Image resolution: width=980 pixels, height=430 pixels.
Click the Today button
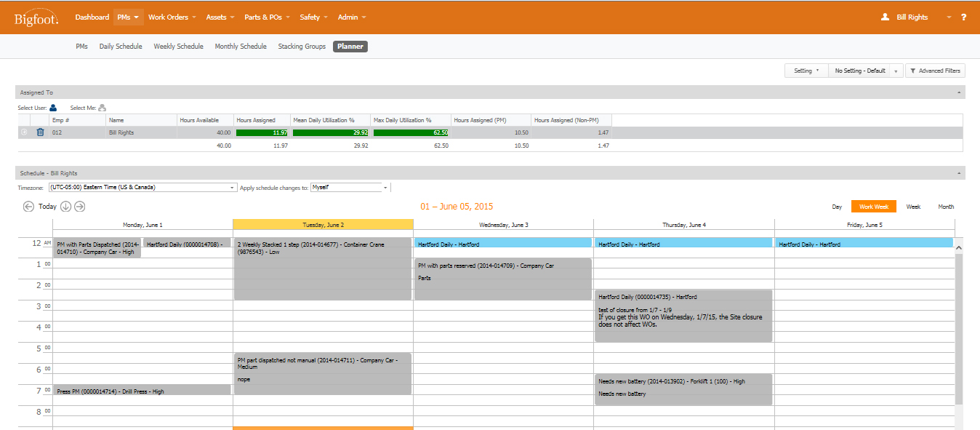pos(47,207)
